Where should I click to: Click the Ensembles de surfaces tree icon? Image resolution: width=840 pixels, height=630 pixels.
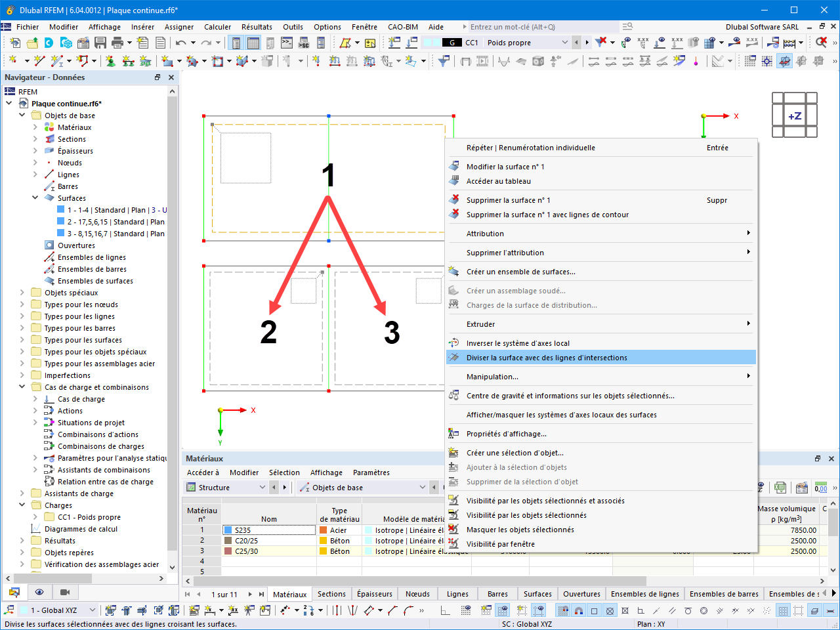49,281
